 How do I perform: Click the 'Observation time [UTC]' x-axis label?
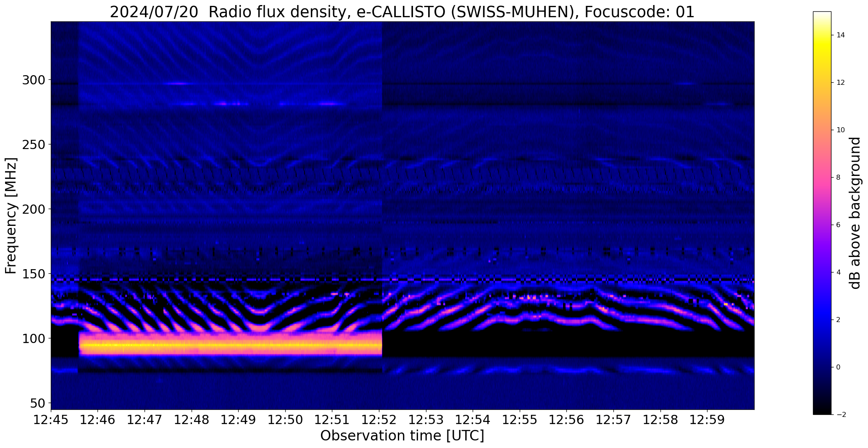402,436
